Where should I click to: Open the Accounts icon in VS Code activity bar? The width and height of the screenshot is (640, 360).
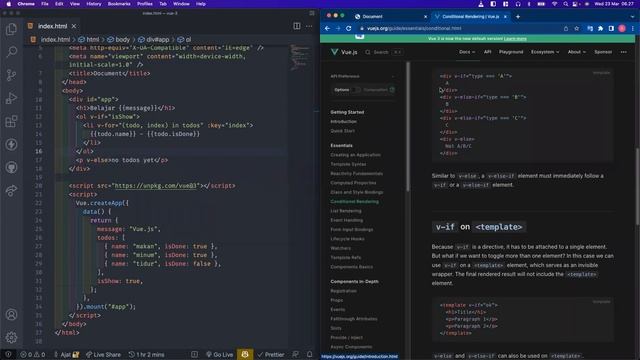pyautogui.click(x=11, y=315)
